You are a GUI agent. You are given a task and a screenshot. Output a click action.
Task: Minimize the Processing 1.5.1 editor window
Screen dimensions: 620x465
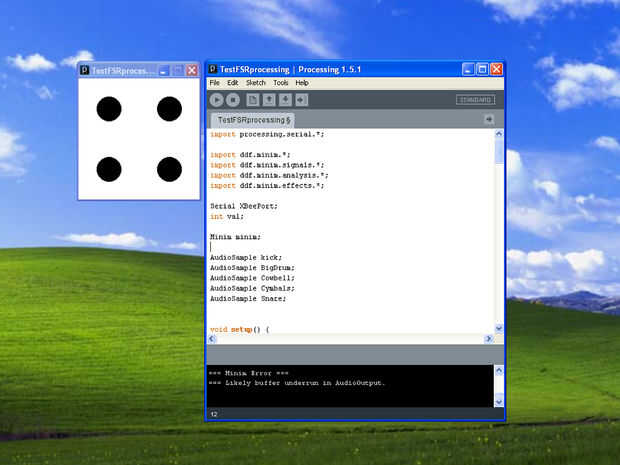[468, 69]
